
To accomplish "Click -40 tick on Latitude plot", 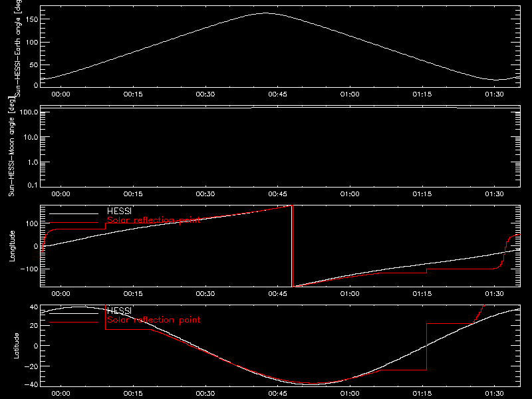I will coord(31,385).
